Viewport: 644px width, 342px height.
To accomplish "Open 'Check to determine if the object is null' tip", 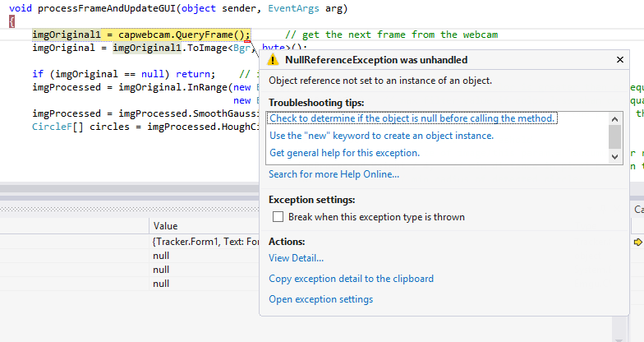I will 412,118.
